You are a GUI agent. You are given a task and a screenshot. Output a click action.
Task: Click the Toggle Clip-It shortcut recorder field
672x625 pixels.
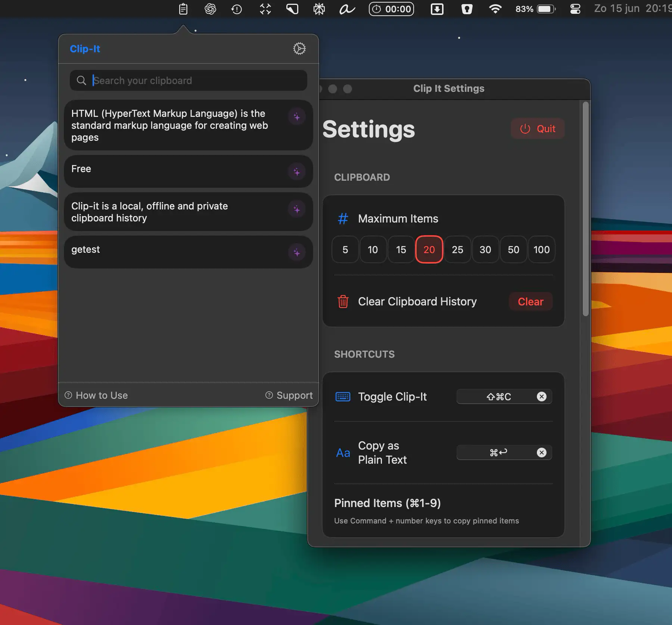[504, 397]
